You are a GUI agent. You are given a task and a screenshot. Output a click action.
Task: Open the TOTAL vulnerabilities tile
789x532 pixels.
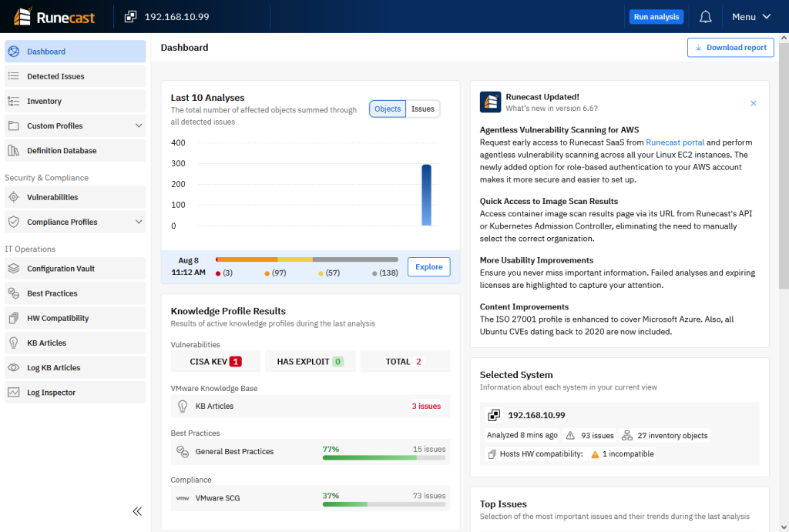[405, 362]
